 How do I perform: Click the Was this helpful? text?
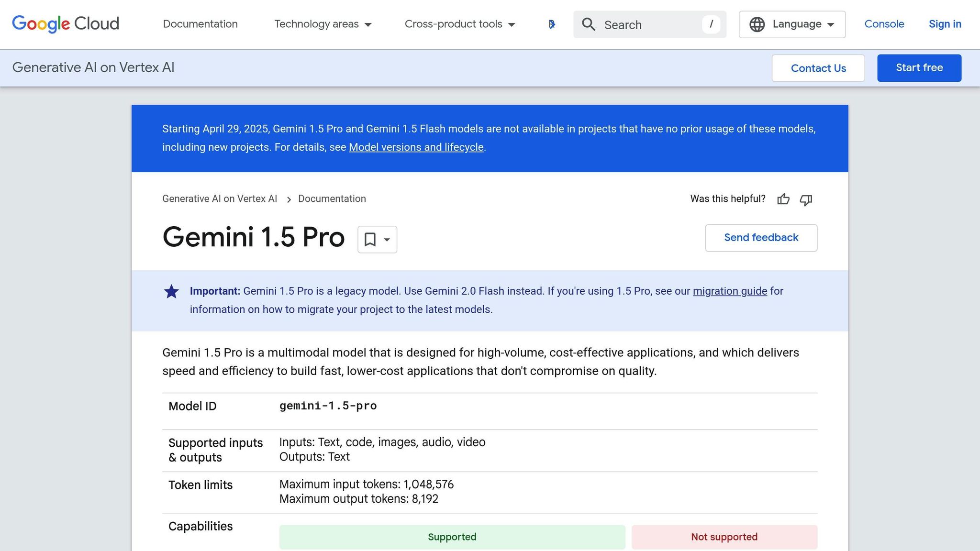(727, 199)
